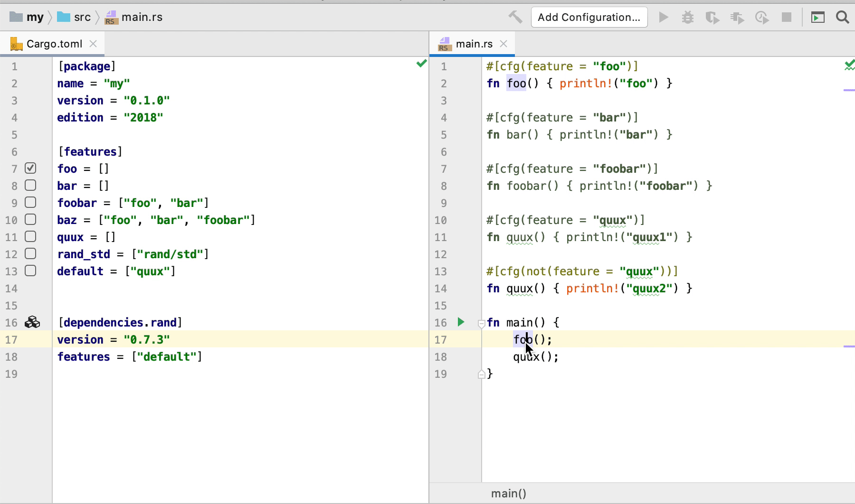Click the [dependencies.rand] header text
Viewport: 855px width, 504px height.
pyautogui.click(x=120, y=323)
